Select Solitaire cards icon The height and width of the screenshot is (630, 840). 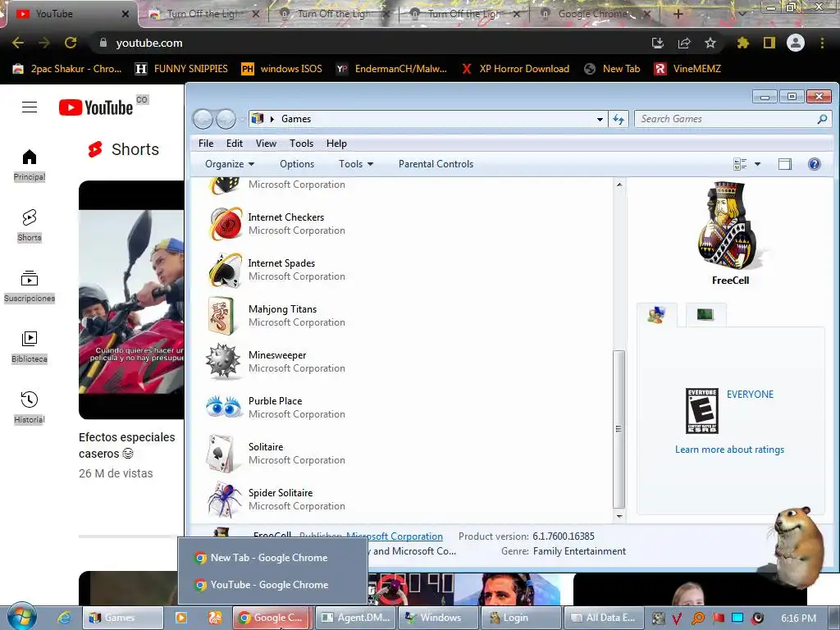pyautogui.click(x=221, y=453)
